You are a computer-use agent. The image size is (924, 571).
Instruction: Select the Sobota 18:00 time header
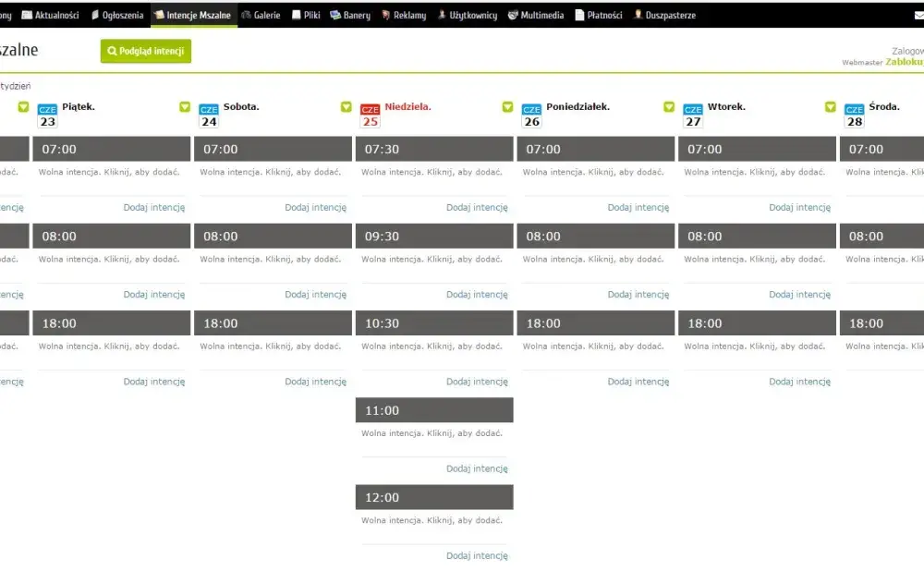click(273, 323)
